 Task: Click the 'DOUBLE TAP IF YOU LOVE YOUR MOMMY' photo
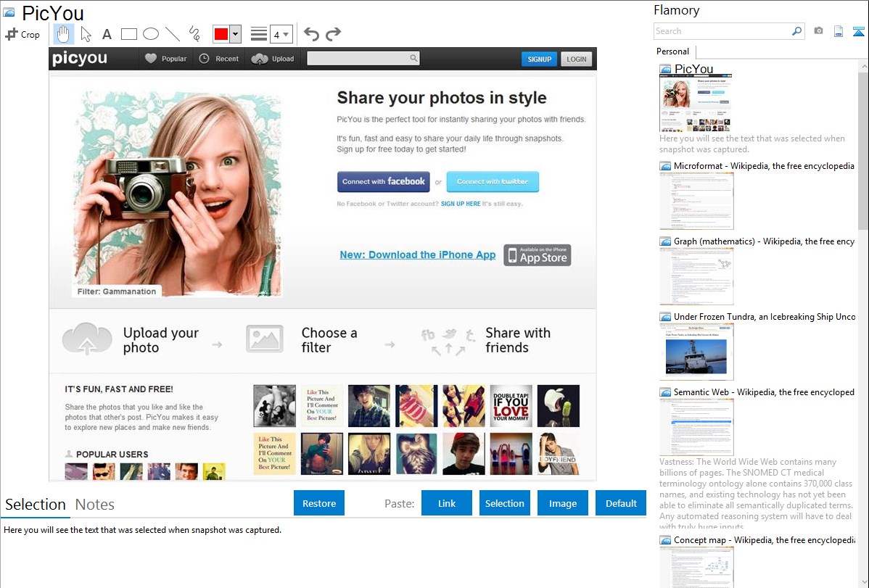click(x=511, y=406)
